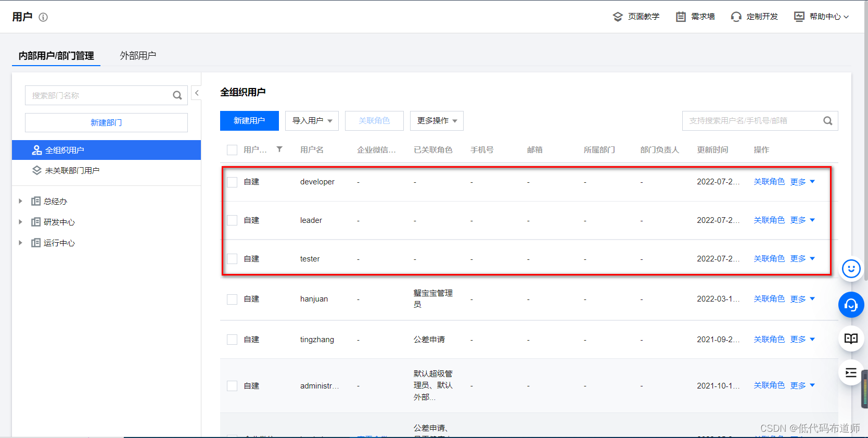
Task: Click the 更新时间 column header
Action: [712, 150]
